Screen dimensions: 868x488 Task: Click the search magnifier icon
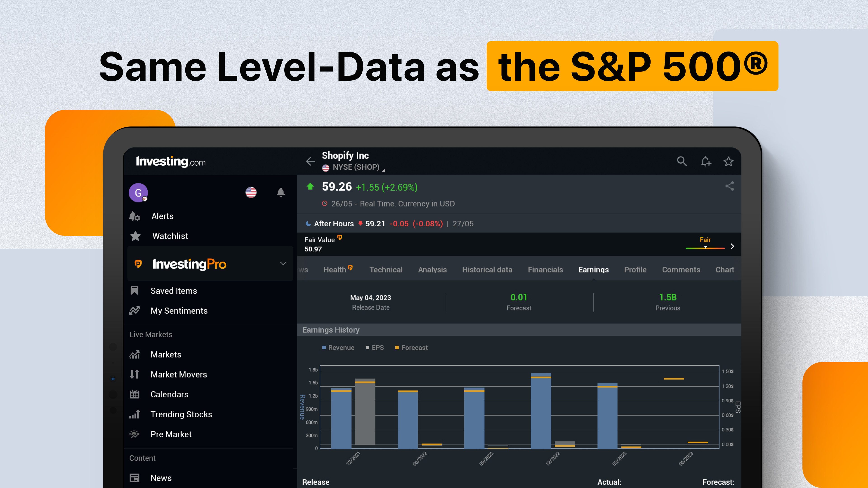point(682,161)
